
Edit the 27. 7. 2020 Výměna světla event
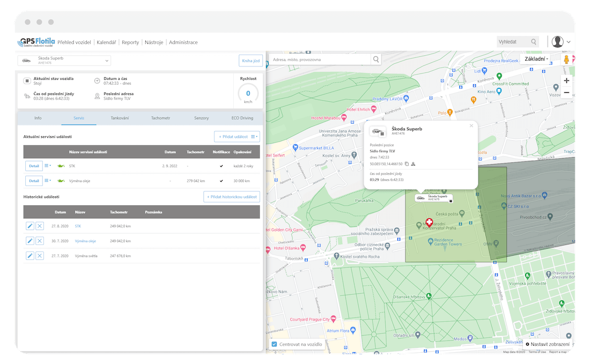click(x=29, y=256)
